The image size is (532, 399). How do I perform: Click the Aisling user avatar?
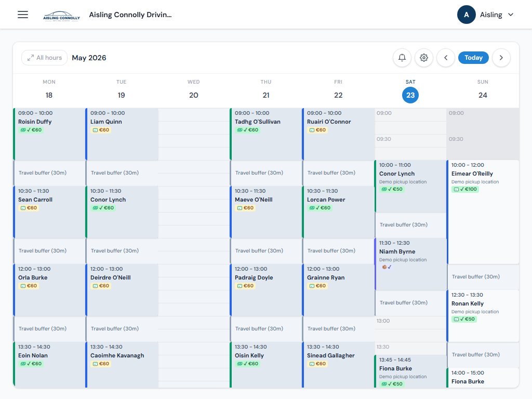tap(466, 15)
